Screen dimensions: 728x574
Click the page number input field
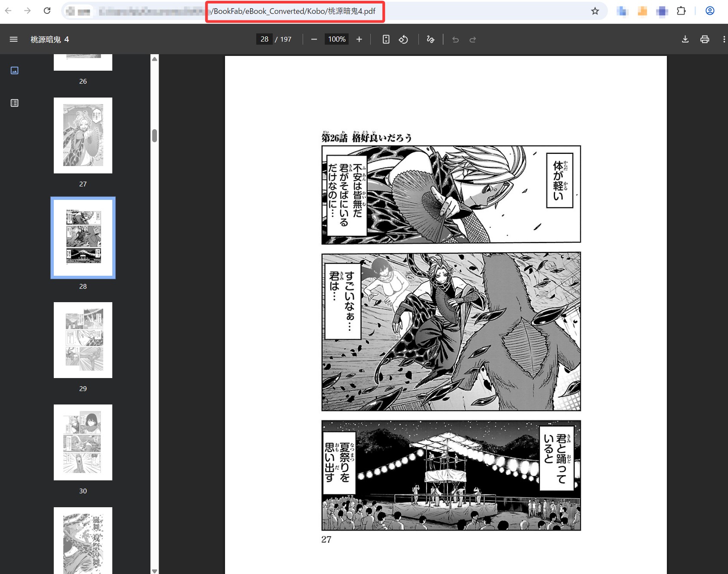(x=264, y=39)
